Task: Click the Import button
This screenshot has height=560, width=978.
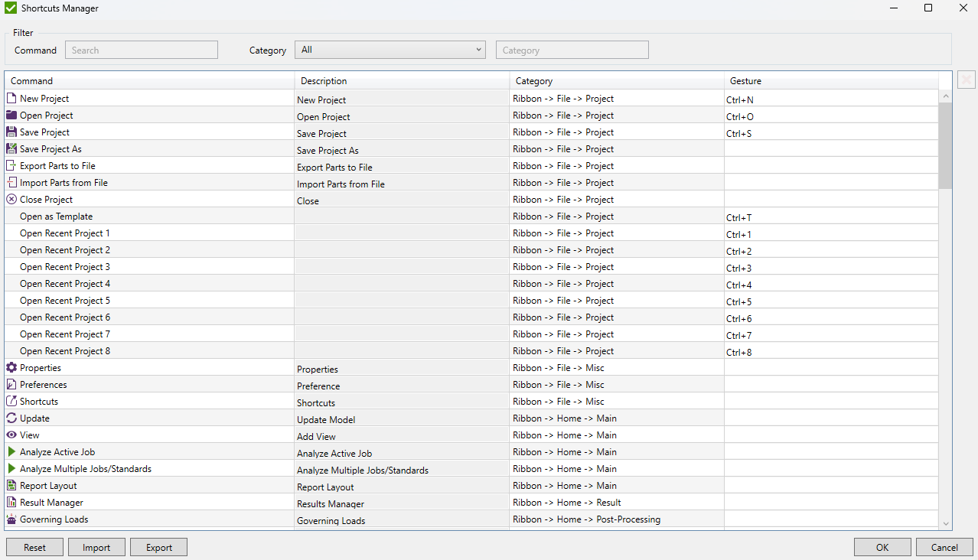Action: [x=96, y=547]
